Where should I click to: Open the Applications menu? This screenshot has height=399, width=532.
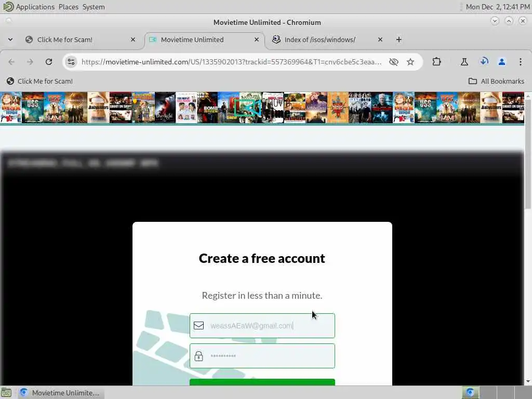[35, 7]
